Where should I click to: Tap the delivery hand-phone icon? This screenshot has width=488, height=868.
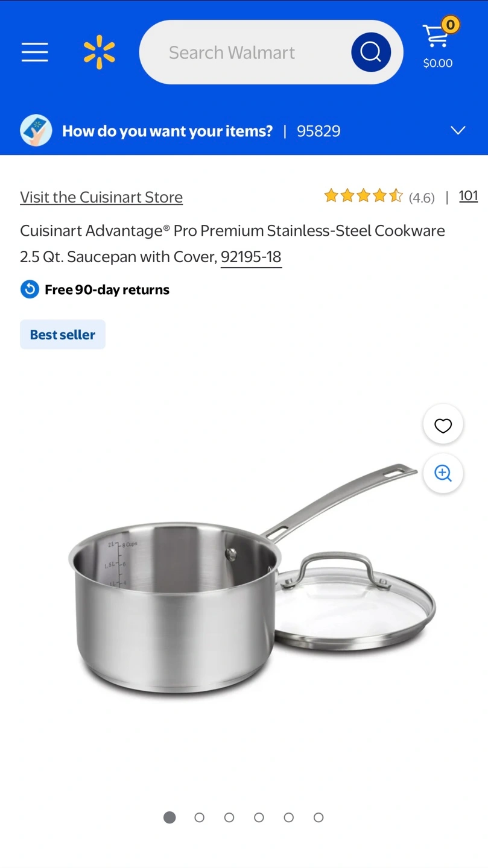click(36, 130)
